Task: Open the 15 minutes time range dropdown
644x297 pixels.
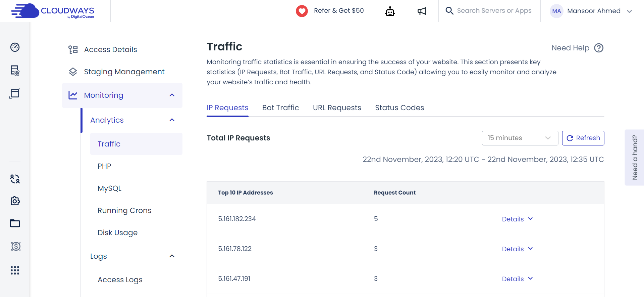Action: tap(520, 138)
